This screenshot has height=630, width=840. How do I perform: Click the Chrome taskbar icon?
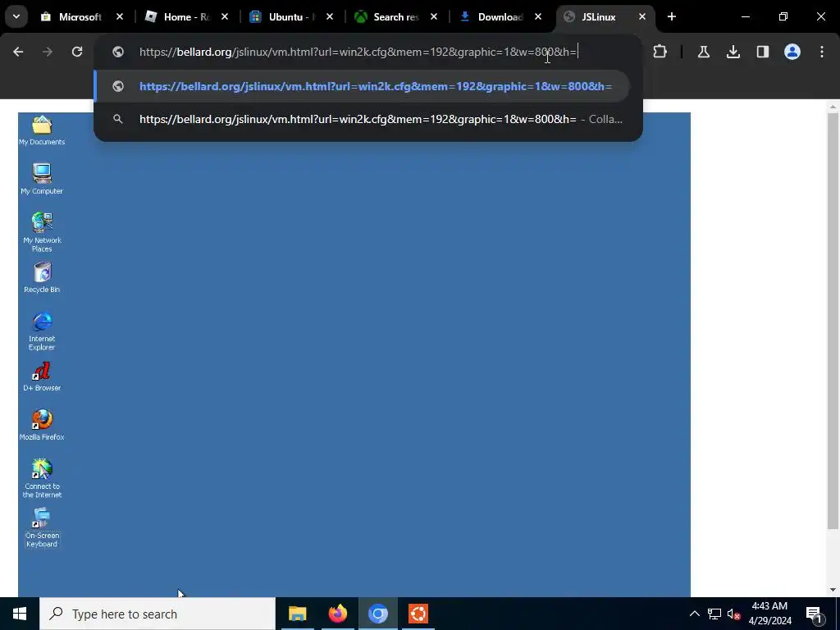pos(377,614)
